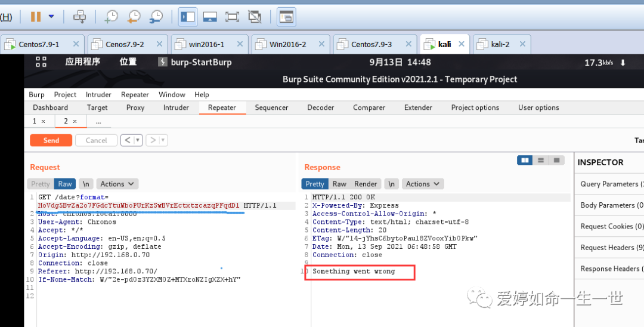
Task: Click the console view icon
Action: (x=286, y=17)
